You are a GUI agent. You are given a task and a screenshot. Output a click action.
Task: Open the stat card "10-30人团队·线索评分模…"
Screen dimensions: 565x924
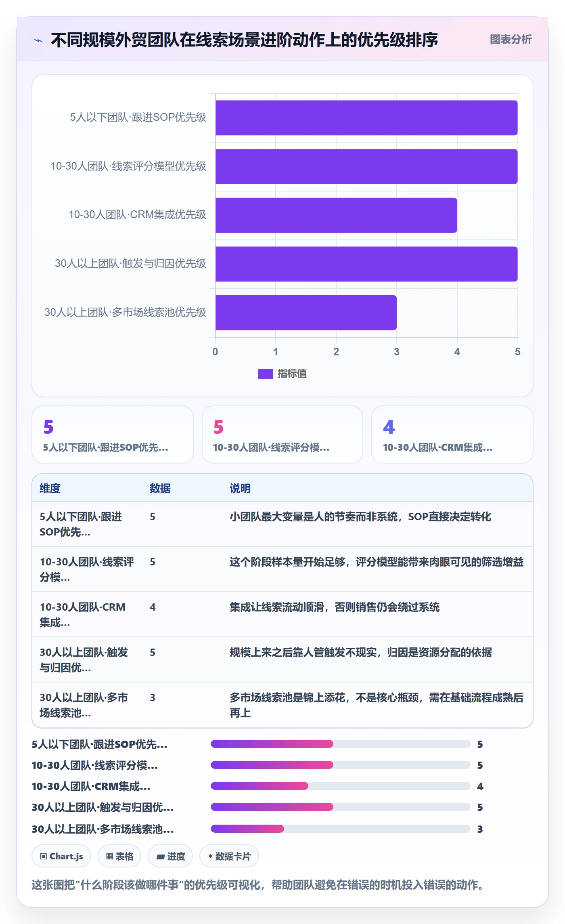(x=282, y=435)
